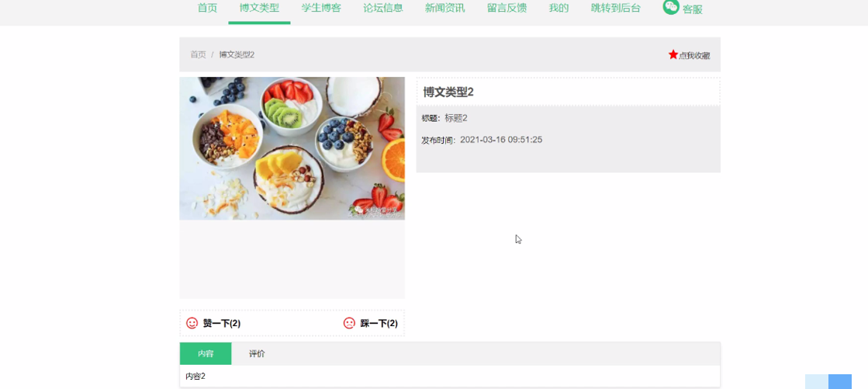
Task: Click the green WeChat customer service icon
Action: coord(671,7)
